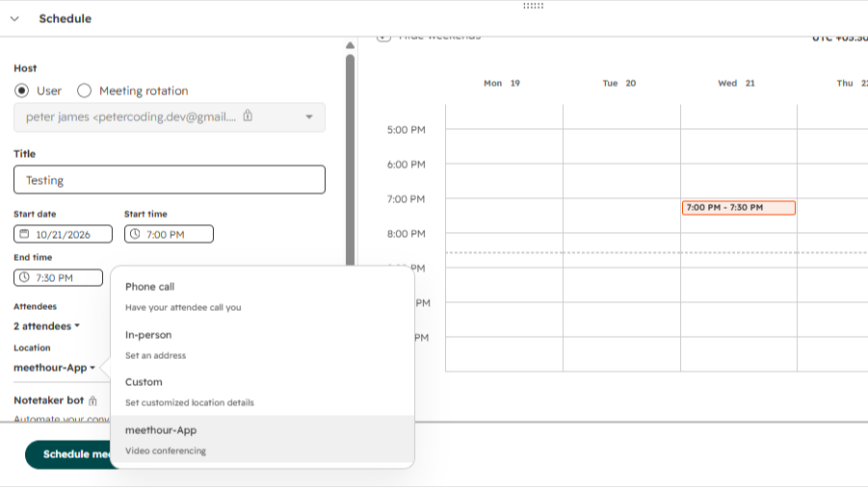
Task: Click the 6:00 PM time label
Action: click(x=407, y=165)
